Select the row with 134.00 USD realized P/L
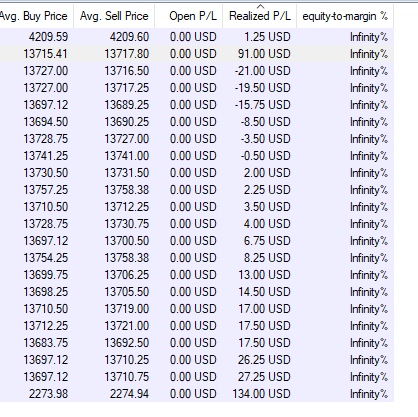This screenshot has width=418, height=417. [x=197, y=394]
